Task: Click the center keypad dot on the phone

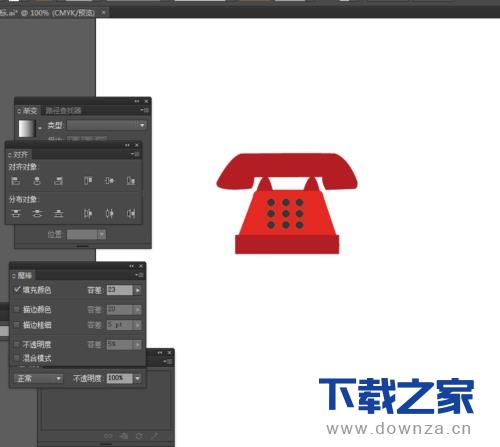Action: pyautogui.click(x=286, y=214)
